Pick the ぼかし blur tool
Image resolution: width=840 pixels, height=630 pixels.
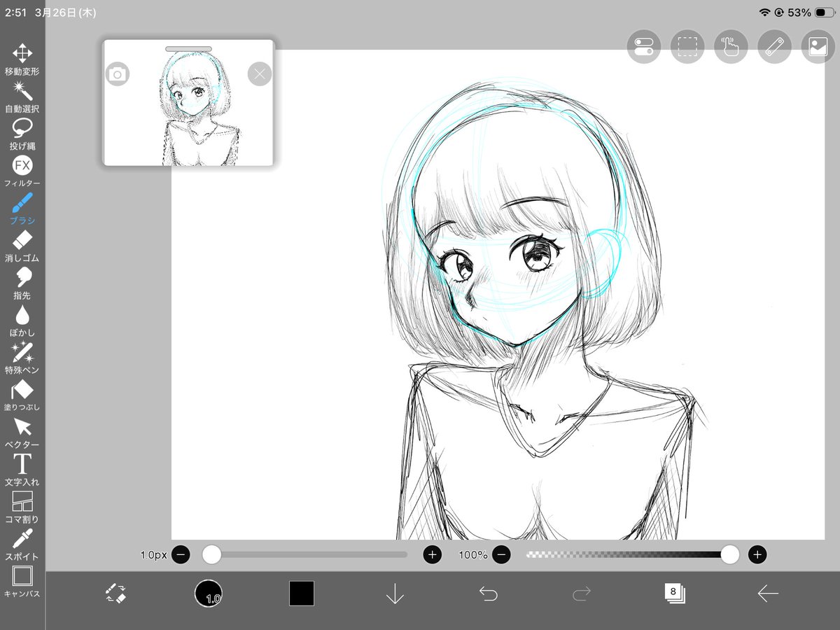pyautogui.click(x=22, y=321)
